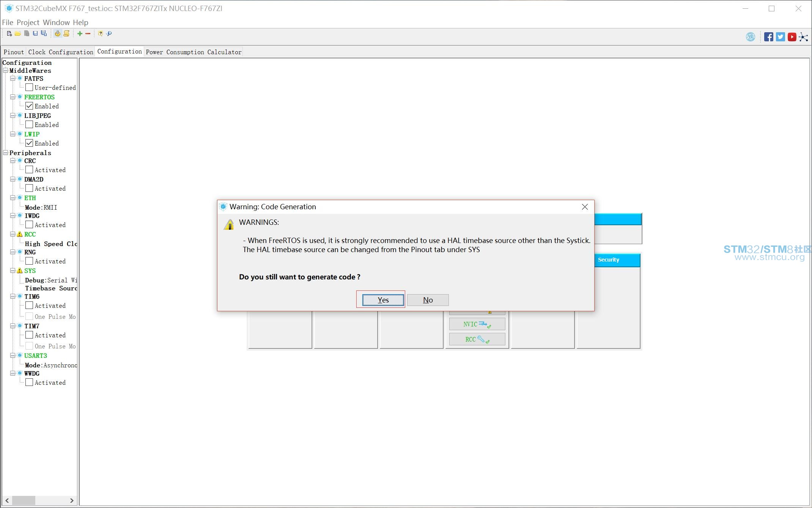Click the yellow question mark Help icon
812x508 pixels.
click(x=101, y=34)
